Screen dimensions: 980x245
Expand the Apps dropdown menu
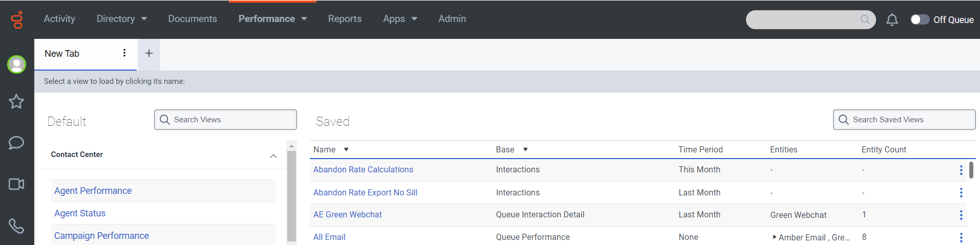point(400,19)
